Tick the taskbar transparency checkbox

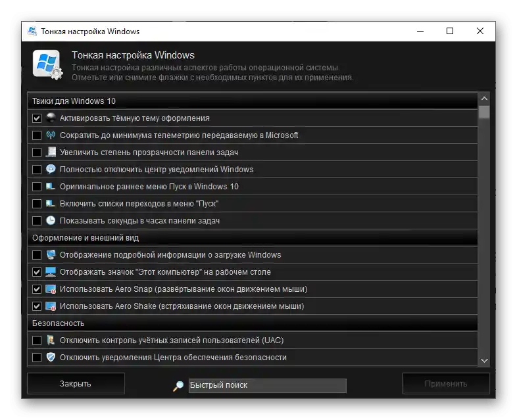pyautogui.click(x=37, y=152)
